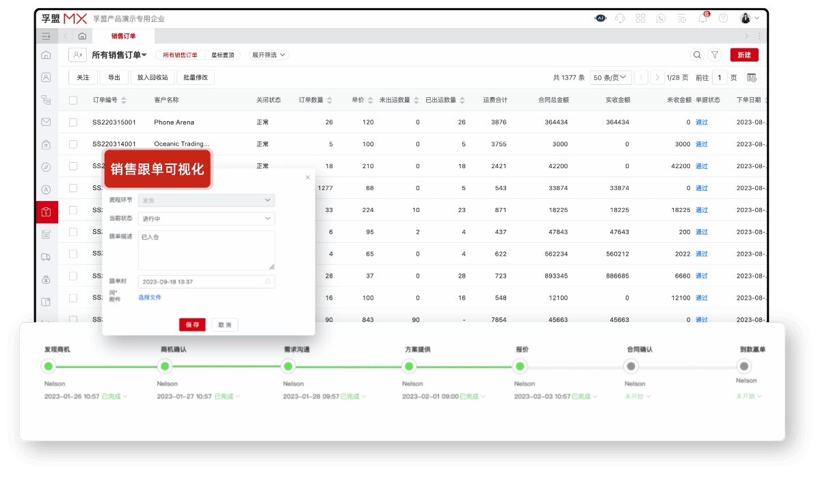
Task: Click the help question mark icon
Action: 723,18
